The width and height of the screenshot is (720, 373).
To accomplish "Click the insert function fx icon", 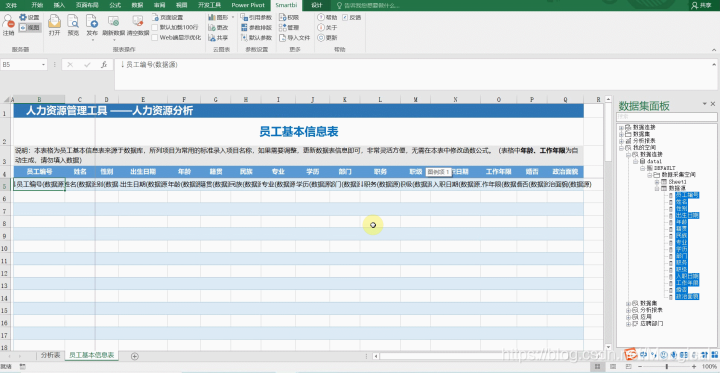I will point(104,65).
